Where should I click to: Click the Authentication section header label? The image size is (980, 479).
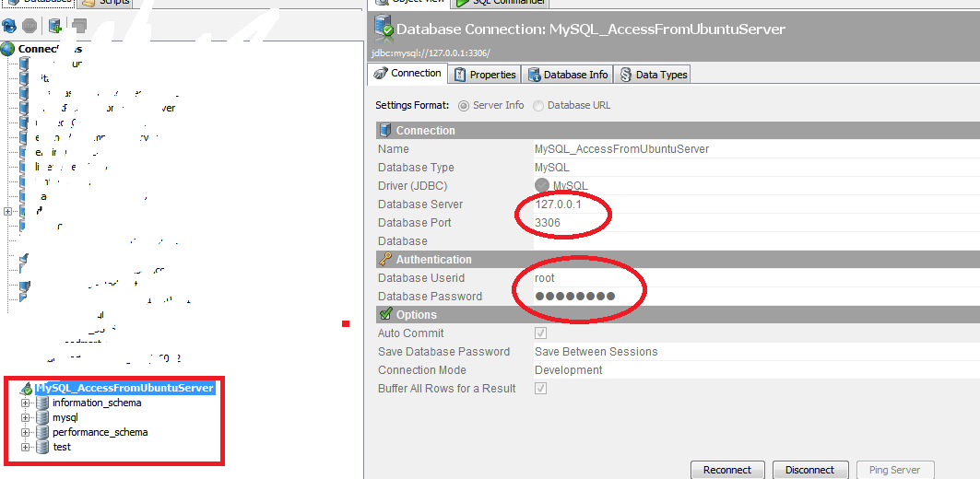point(433,259)
